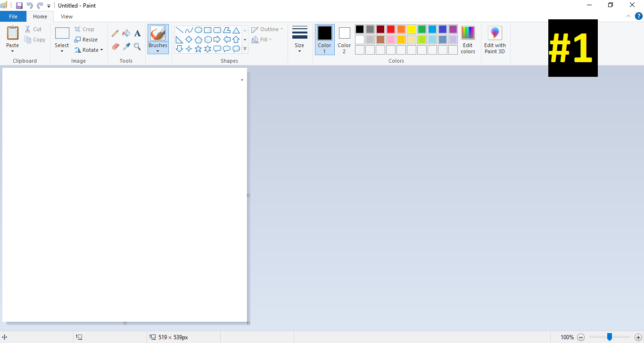Choose the Down arrow shape
644x343 pixels.
(x=180, y=49)
